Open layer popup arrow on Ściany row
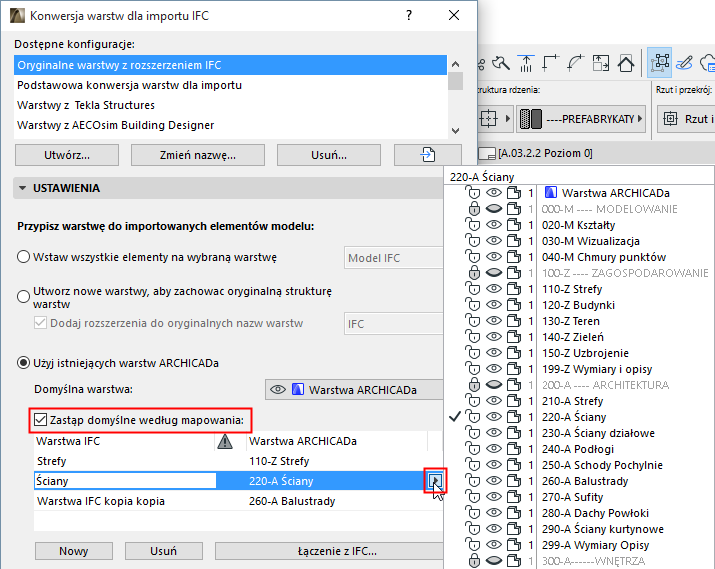 pos(435,481)
